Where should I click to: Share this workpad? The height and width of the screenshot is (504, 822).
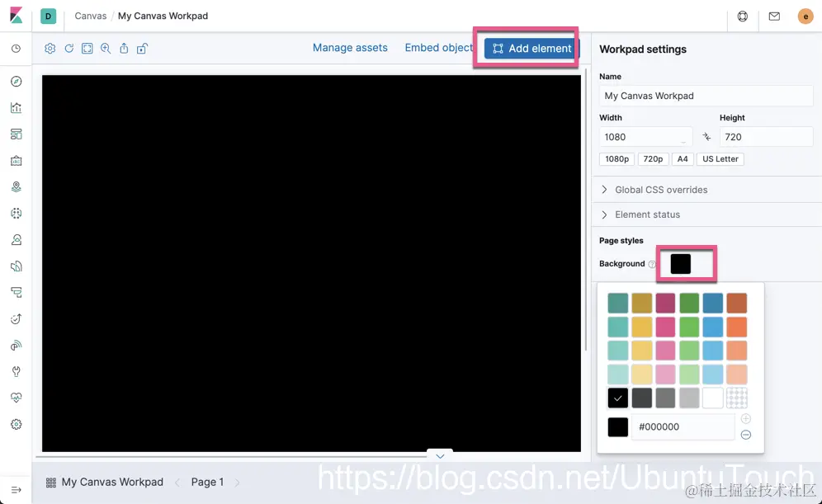[x=124, y=48]
